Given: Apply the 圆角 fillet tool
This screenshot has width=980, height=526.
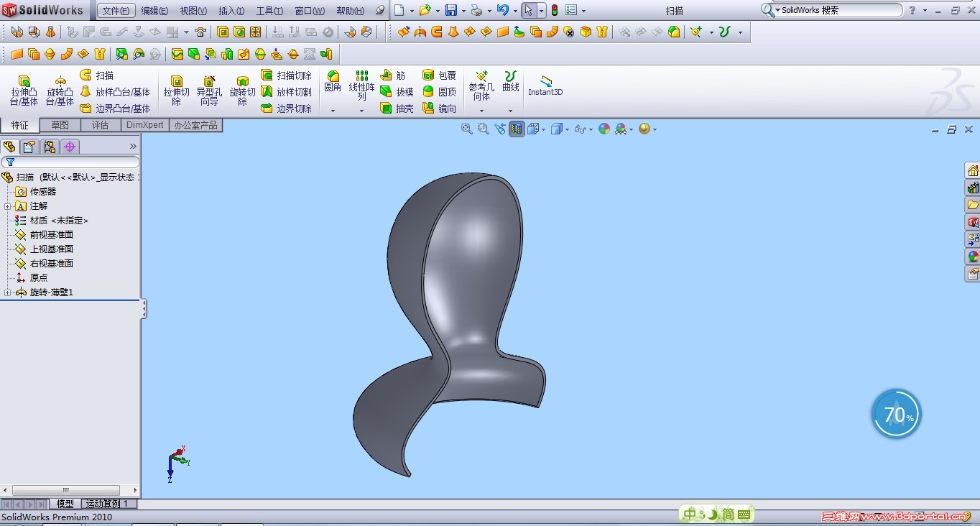Looking at the screenshot, I should click(x=333, y=82).
